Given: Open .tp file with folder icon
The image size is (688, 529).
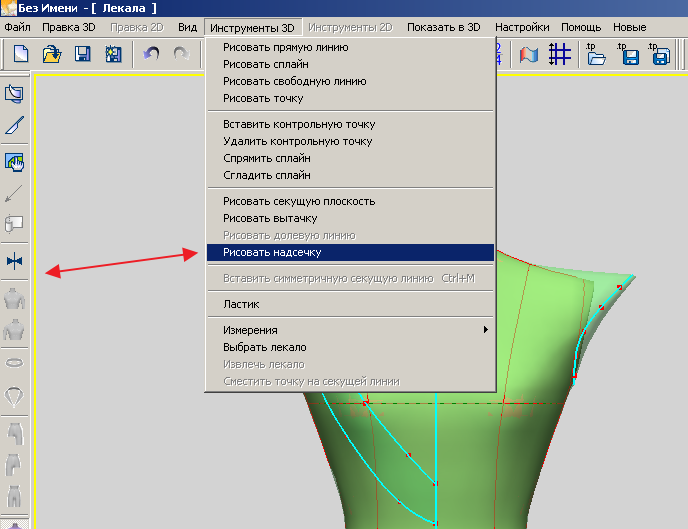Looking at the screenshot, I should [x=596, y=54].
